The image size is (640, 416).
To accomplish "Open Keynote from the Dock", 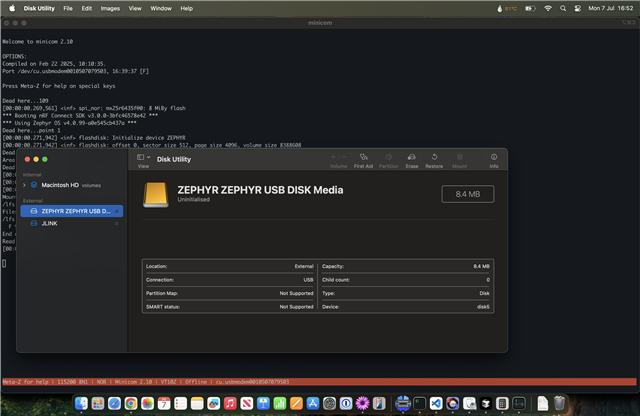I will tap(263, 403).
